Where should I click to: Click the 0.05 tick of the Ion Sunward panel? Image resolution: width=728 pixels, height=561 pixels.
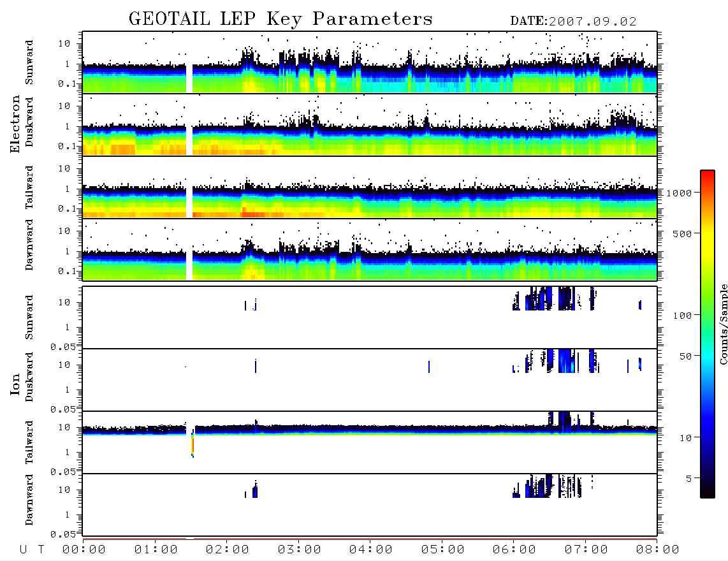(62, 347)
